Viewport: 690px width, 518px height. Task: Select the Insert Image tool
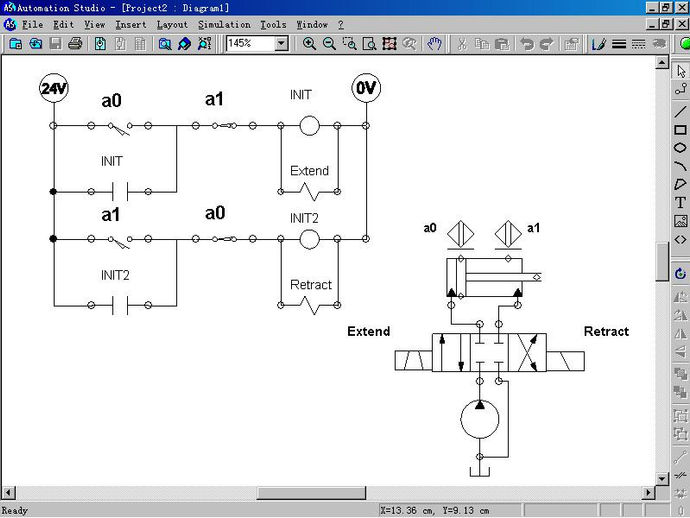pos(681,220)
